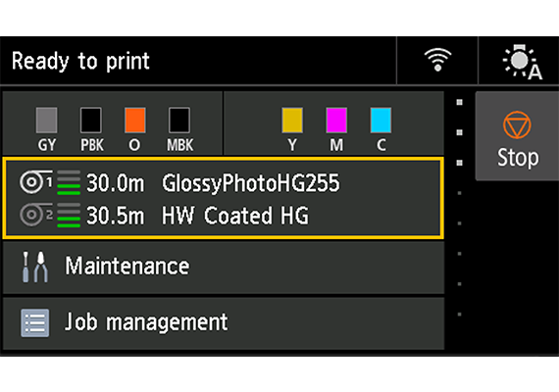
Task: Select the magenta M ink swatch
Action: coord(336,121)
